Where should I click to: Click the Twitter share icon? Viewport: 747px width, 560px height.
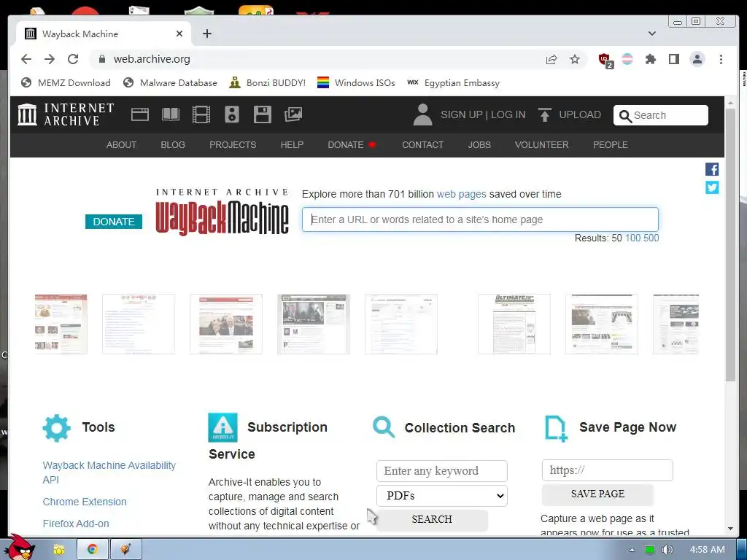712,187
